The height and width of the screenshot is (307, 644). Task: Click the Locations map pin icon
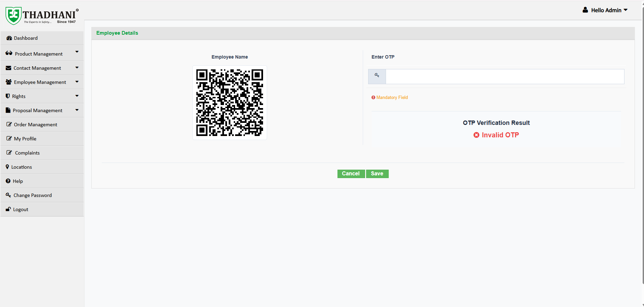click(7, 167)
